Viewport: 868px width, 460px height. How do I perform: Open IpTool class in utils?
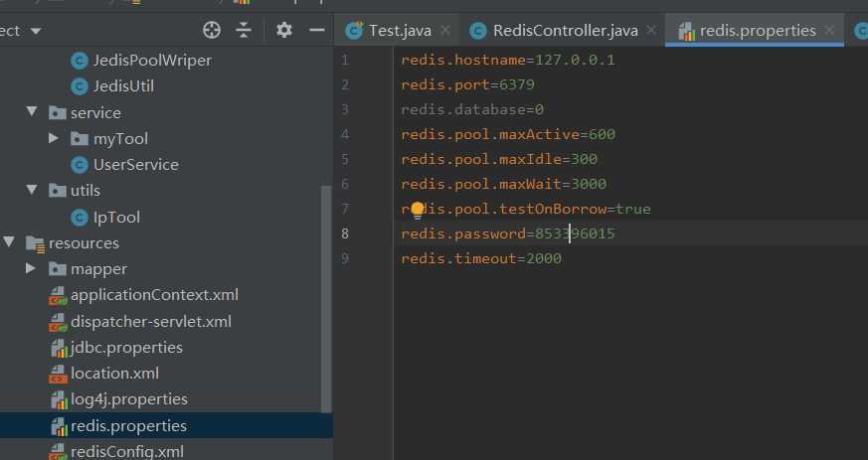tap(116, 218)
